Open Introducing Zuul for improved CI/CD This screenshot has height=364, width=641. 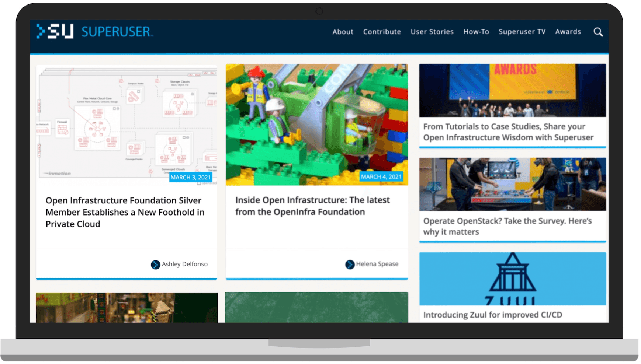point(493,315)
